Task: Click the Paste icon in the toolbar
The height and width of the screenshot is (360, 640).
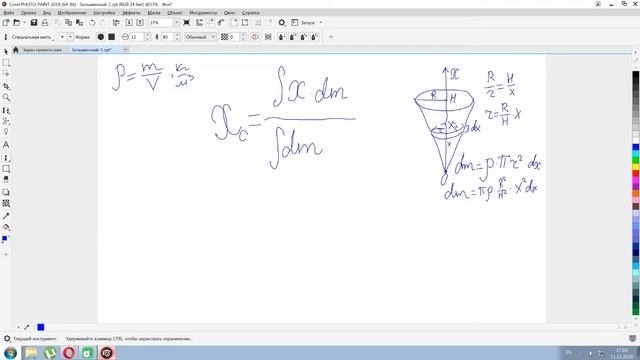Action: pos(80,23)
